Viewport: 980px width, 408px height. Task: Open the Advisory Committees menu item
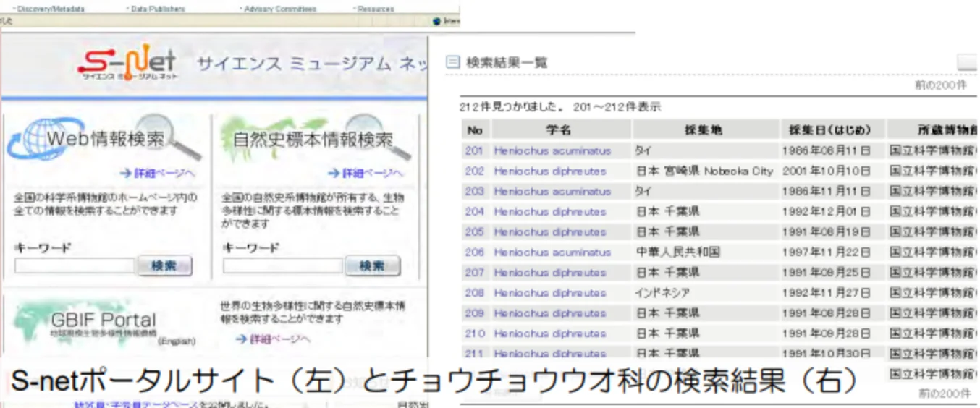tap(280, 9)
